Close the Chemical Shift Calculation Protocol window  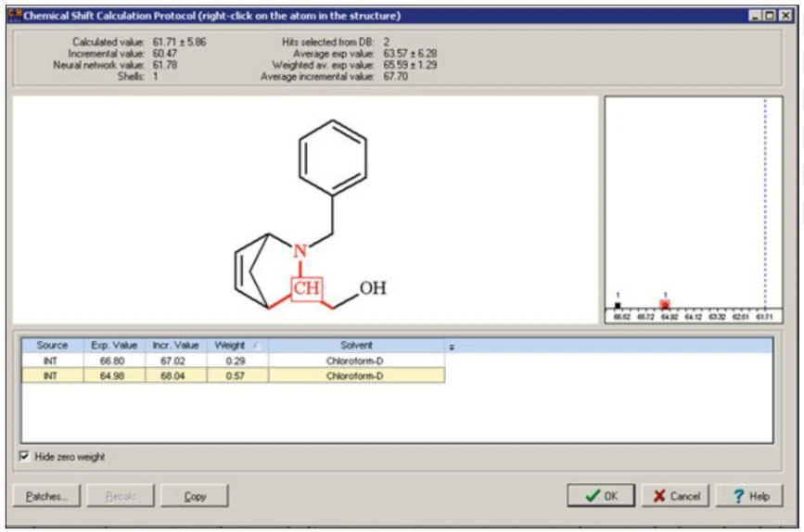785,16
